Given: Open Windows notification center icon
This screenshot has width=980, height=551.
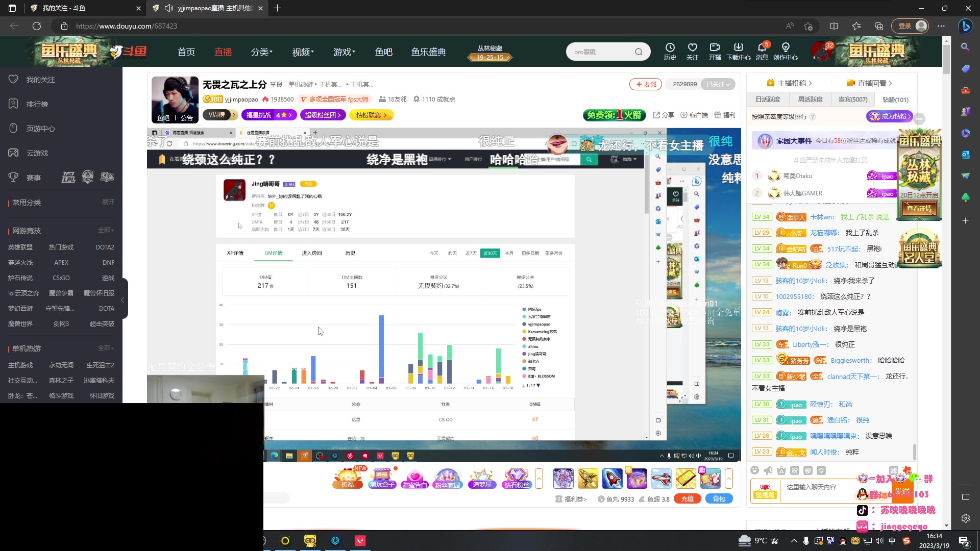Looking at the screenshot, I should [x=964, y=541].
